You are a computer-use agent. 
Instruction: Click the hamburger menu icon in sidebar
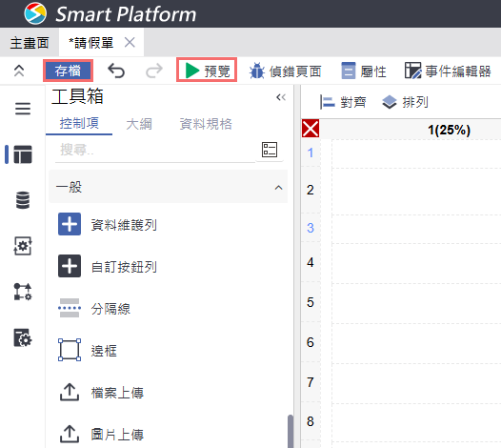click(23, 109)
